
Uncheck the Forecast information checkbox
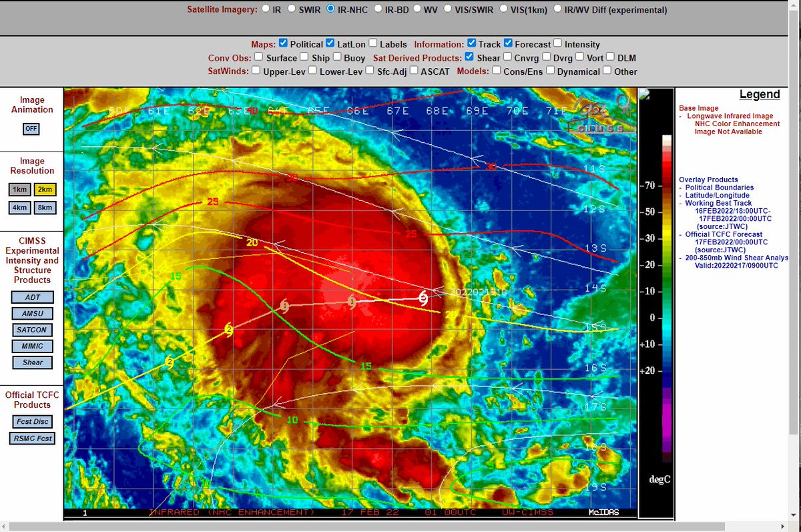pyautogui.click(x=509, y=43)
